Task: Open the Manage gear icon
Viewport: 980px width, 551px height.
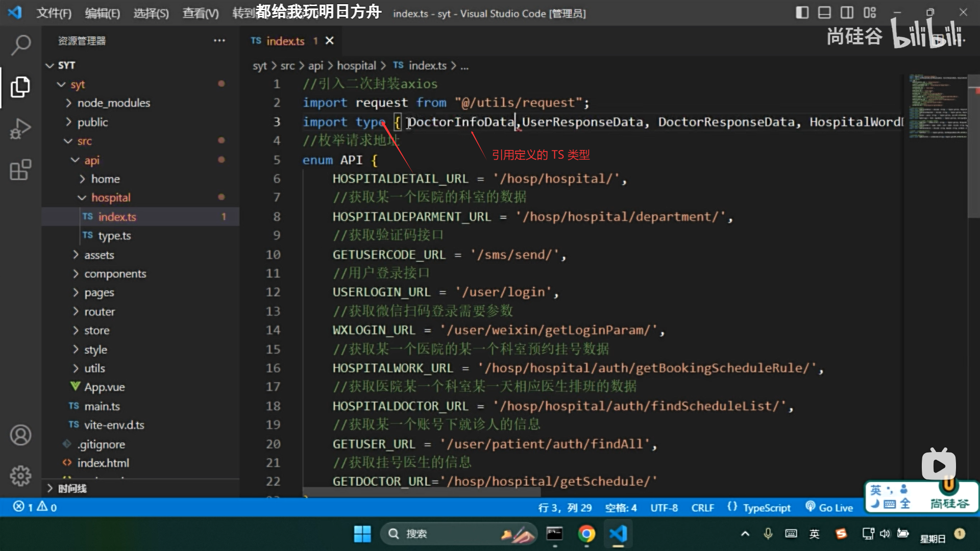Action: pyautogui.click(x=20, y=475)
